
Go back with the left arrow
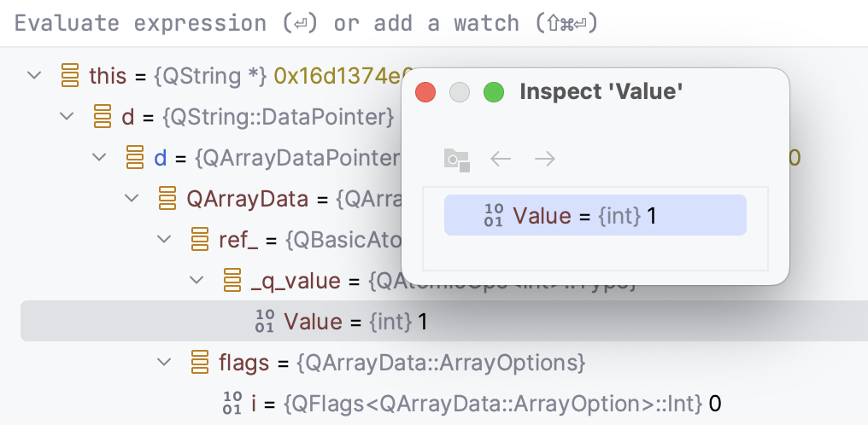click(501, 159)
